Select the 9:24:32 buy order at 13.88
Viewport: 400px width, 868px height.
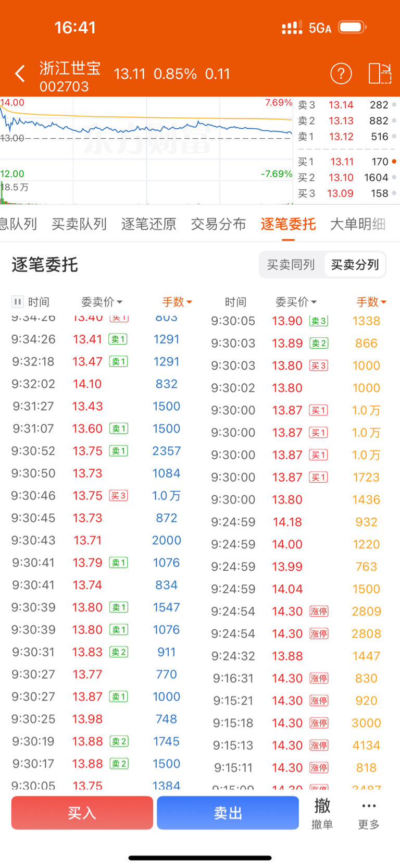[x=299, y=656]
